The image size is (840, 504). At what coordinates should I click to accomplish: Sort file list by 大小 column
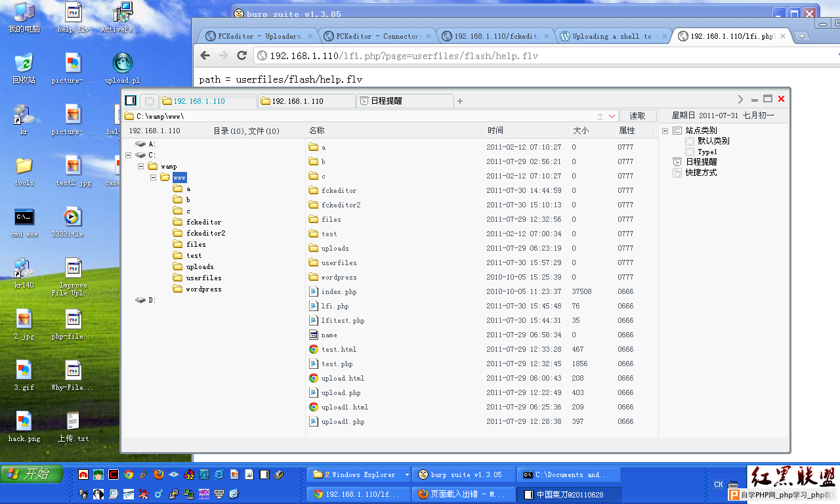tap(581, 131)
